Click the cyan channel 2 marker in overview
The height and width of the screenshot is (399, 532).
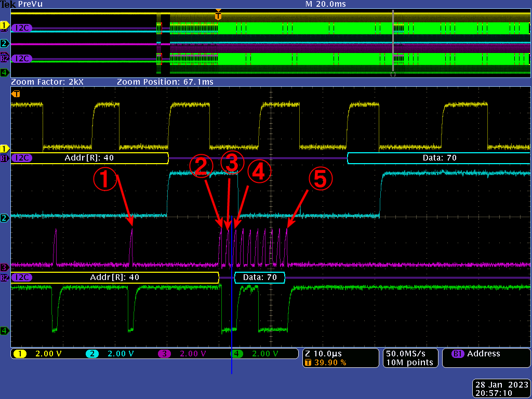coord(4,44)
